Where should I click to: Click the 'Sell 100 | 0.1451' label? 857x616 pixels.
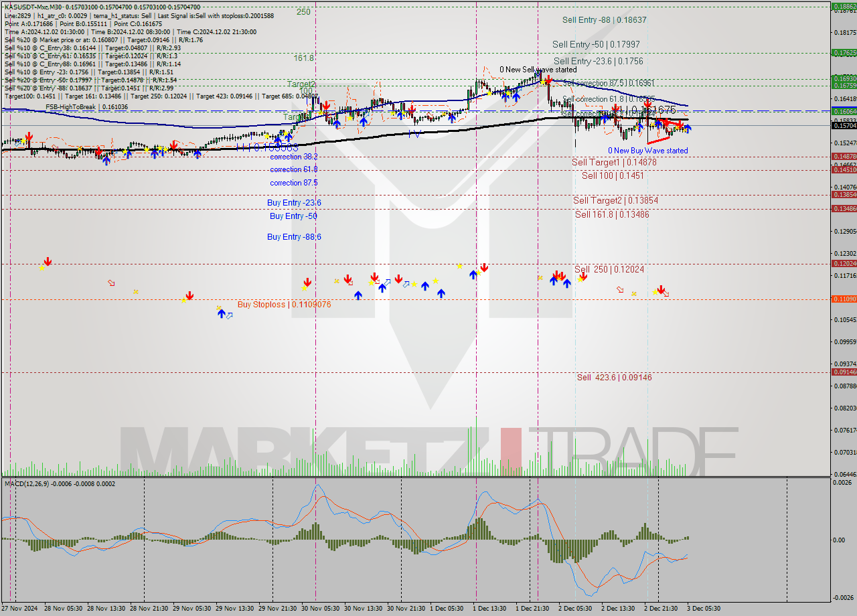[x=613, y=175]
